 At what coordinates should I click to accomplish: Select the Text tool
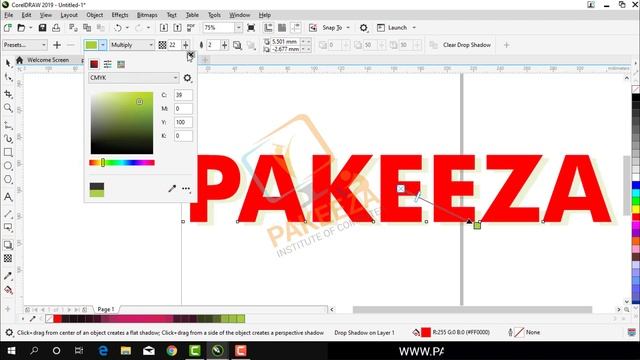pos(8,197)
